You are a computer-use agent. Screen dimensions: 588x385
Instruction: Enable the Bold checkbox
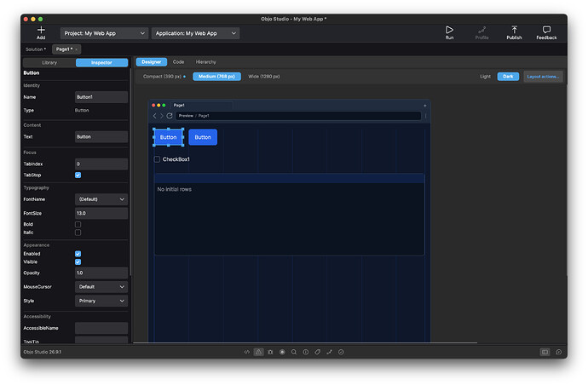coord(78,224)
